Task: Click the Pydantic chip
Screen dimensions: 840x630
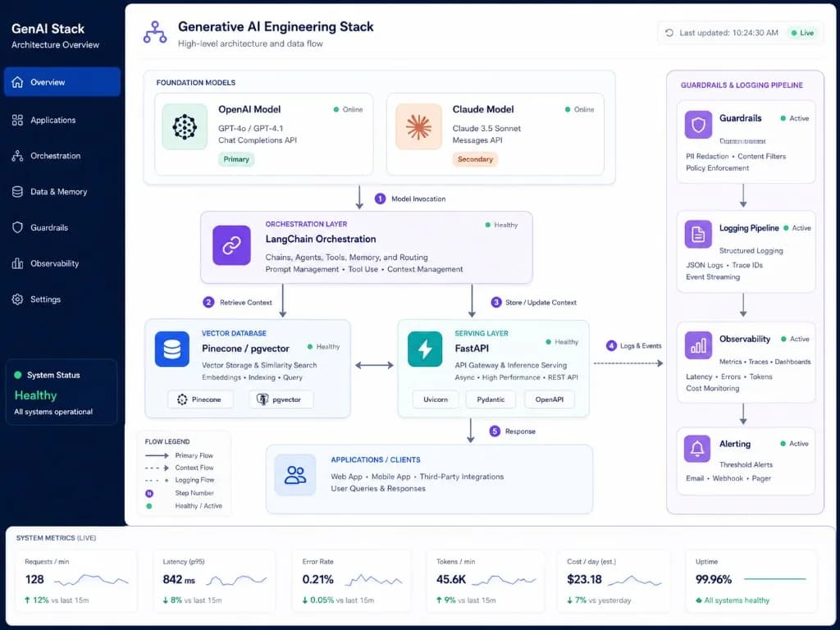Action: [x=491, y=399]
